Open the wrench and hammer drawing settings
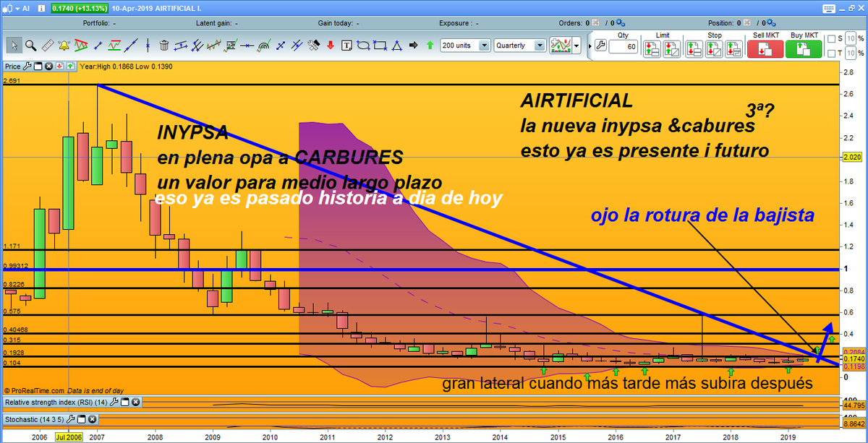 pyautogui.click(x=314, y=46)
